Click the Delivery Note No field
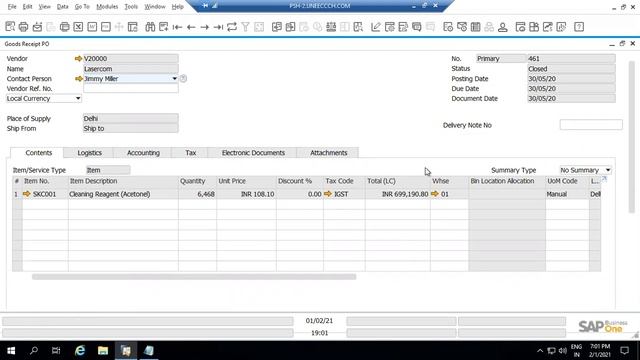Image resolution: width=640 pixels, height=360 pixels. tap(591, 125)
